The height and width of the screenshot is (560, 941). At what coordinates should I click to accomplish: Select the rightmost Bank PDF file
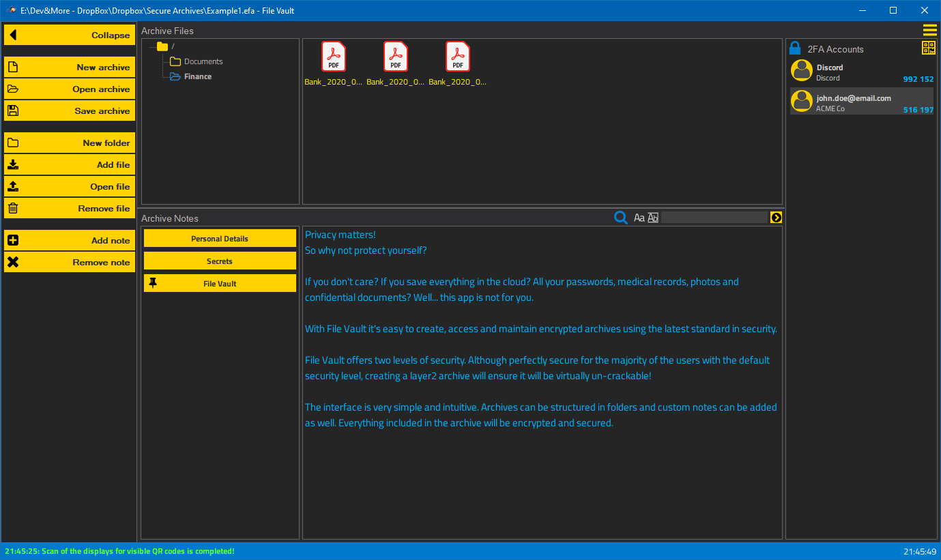(x=458, y=63)
